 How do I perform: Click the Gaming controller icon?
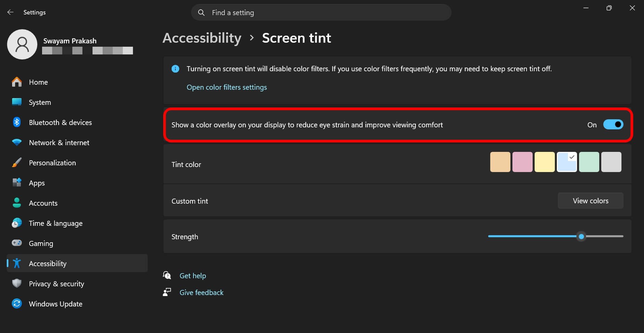coord(16,243)
